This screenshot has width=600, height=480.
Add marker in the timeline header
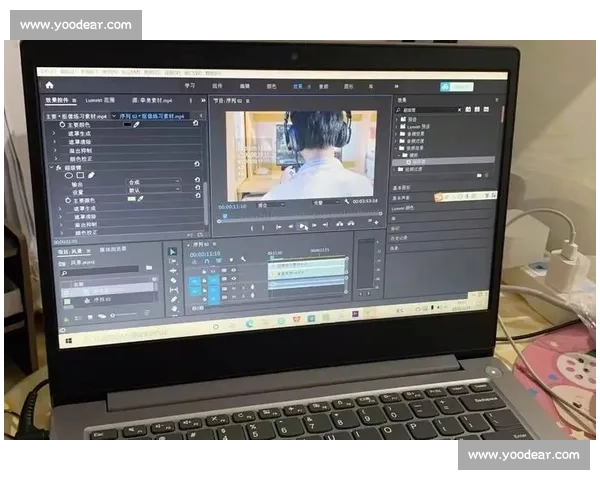231,260
